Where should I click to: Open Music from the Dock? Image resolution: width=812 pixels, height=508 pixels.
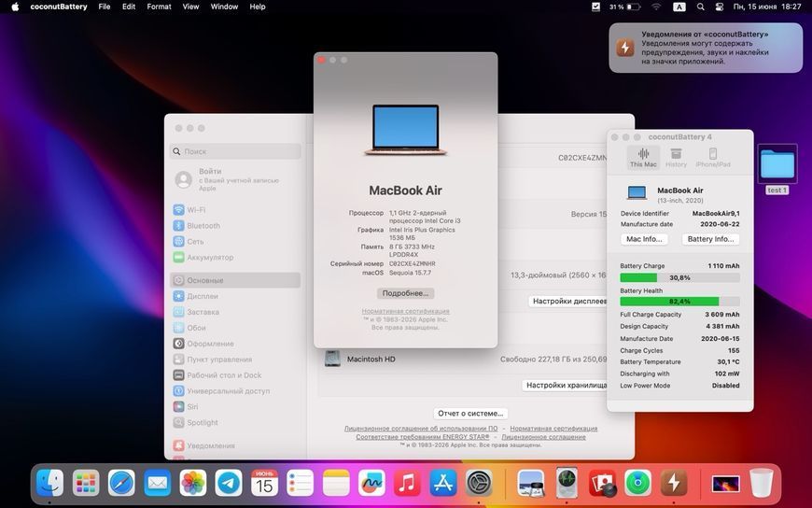[408, 483]
